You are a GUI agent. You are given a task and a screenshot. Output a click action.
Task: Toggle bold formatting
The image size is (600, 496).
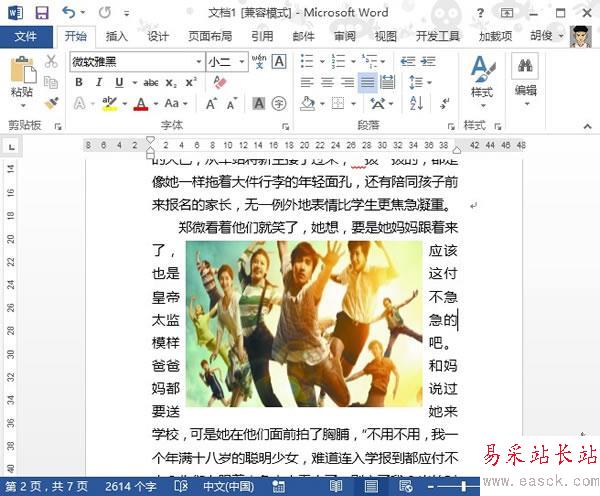pos(79,82)
